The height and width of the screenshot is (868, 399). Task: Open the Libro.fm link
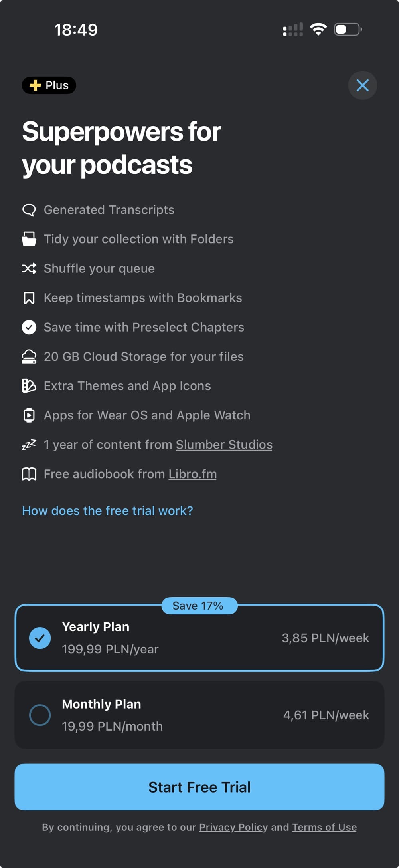pos(193,474)
